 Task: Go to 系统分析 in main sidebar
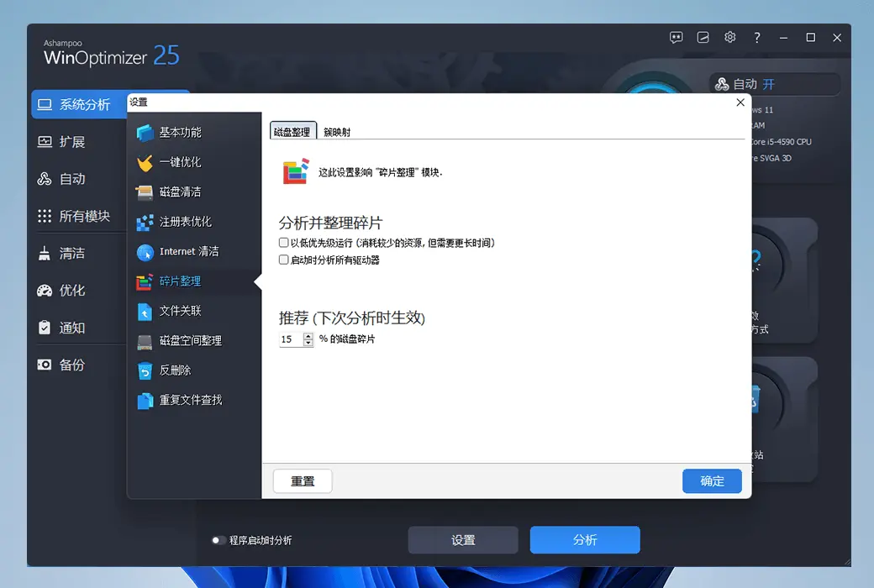[79, 104]
